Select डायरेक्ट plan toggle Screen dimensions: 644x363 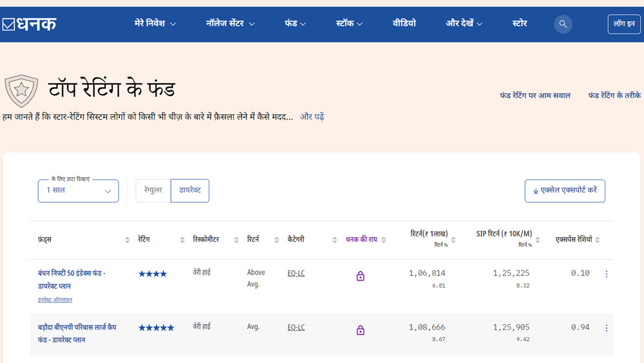[190, 191]
